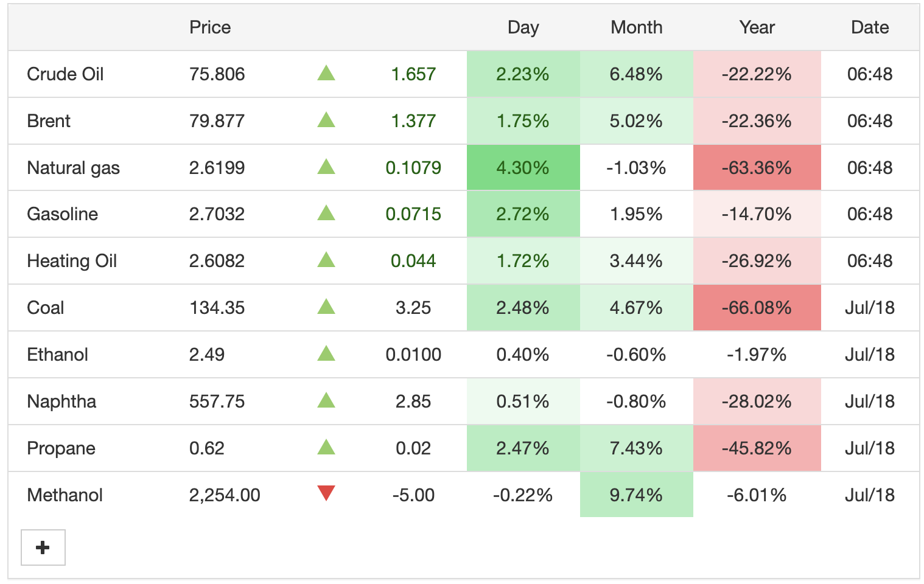Click the 9.74% month change cell
This screenshot has height=584, width=924.
[x=636, y=495]
